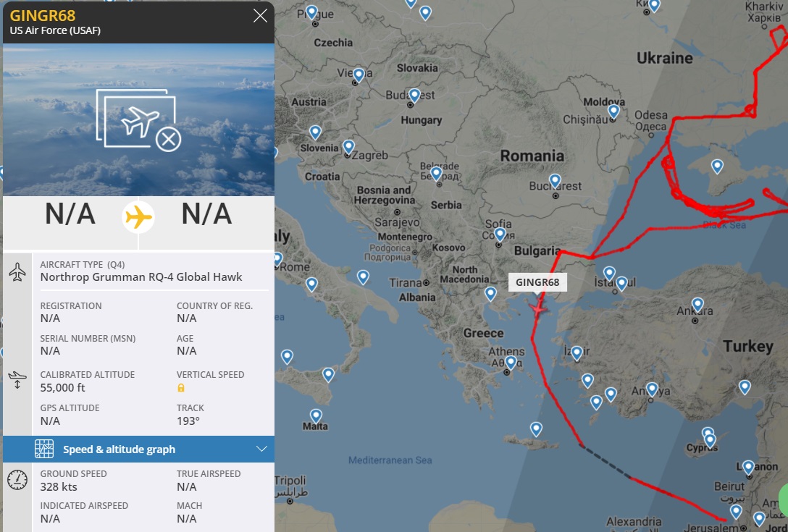This screenshot has width=788, height=532.
Task: Click the ground speed gauge icon
Action: 17,480
